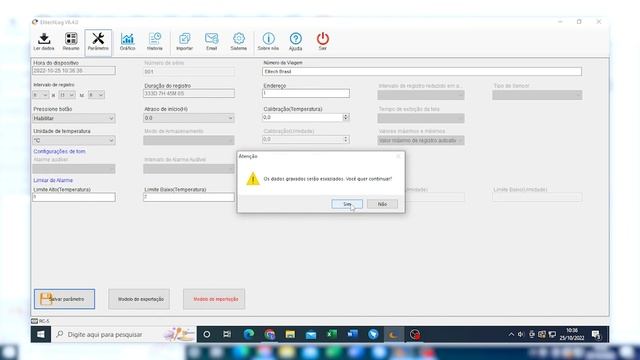
Task: Adjust Calibração(Temperatura) spinner arrows
Action: [x=346, y=117]
